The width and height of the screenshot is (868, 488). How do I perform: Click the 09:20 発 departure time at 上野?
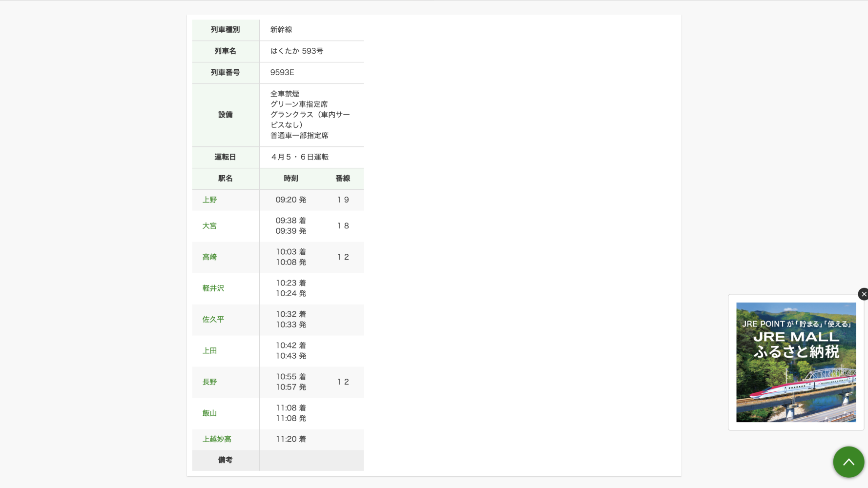click(x=291, y=200)
